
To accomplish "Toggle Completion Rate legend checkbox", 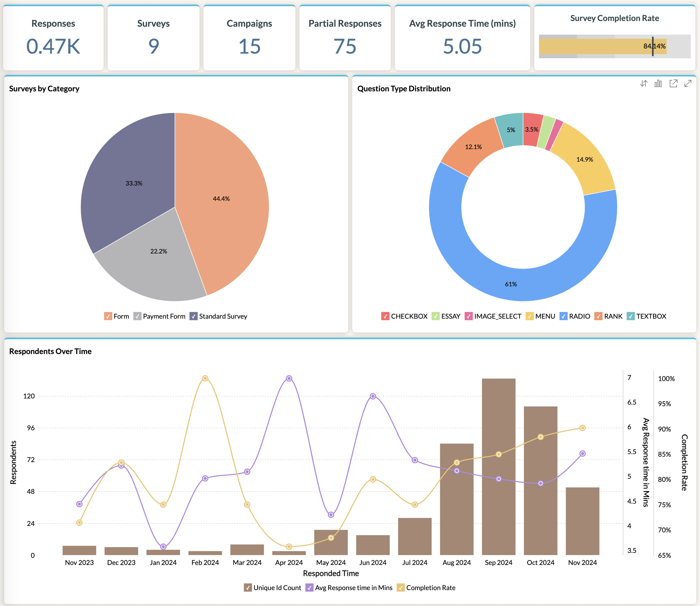I will click(401, 588).
